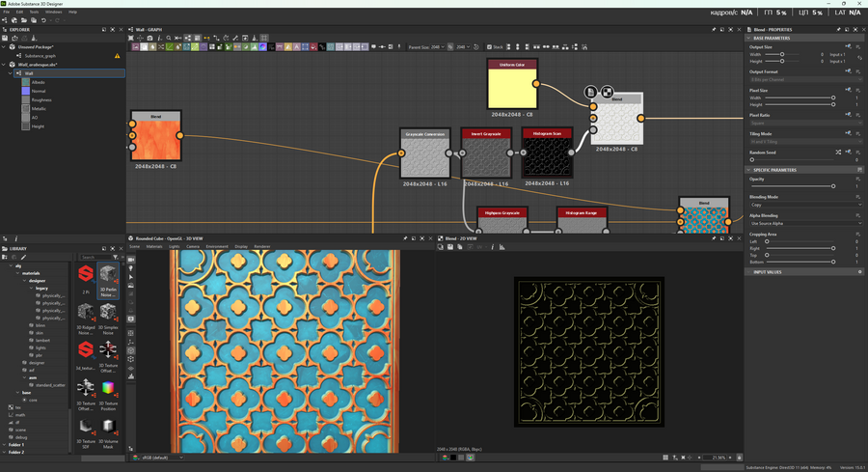Collapse the Specific Parameters section
Screen dimensions: 868x472
(x=750, y=170)
